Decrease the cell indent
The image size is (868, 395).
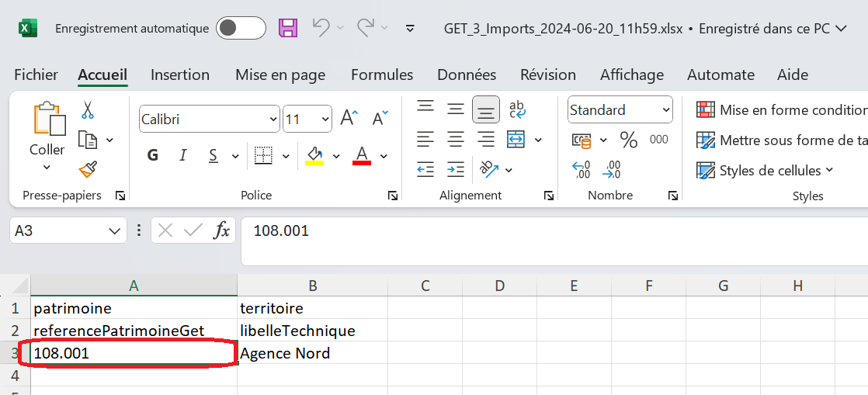point(425,170)
